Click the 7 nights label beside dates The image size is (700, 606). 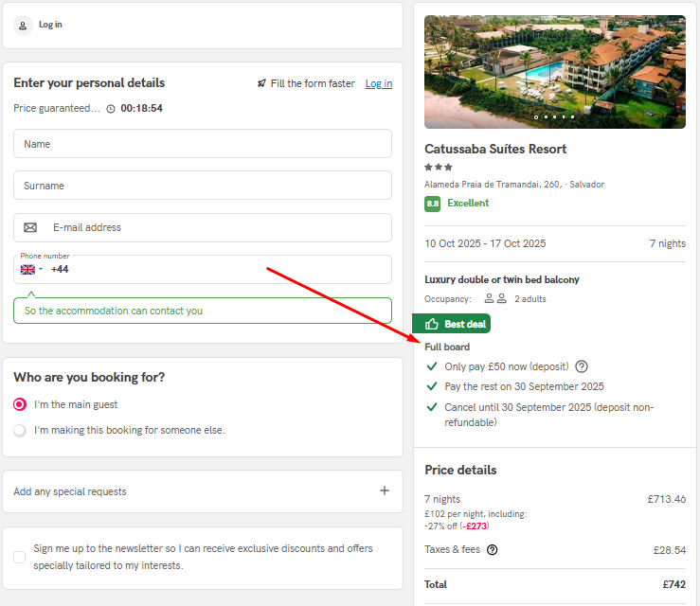click(668, 243)
